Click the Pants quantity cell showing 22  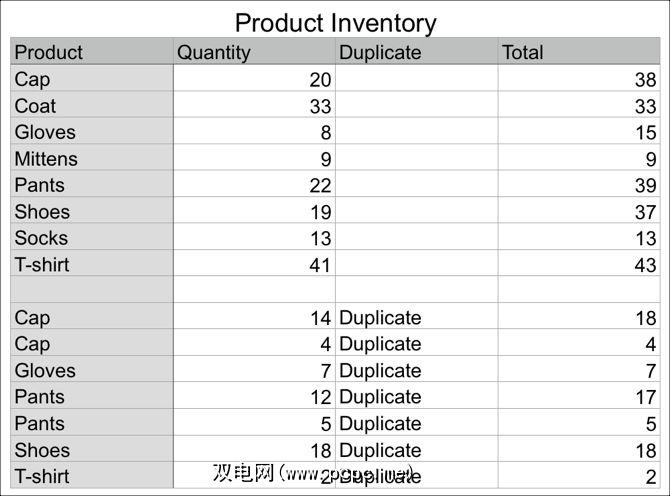point(254,186)
